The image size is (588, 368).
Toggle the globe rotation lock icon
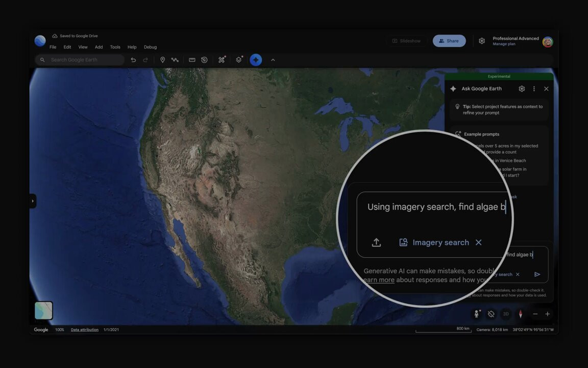point(491,314)
